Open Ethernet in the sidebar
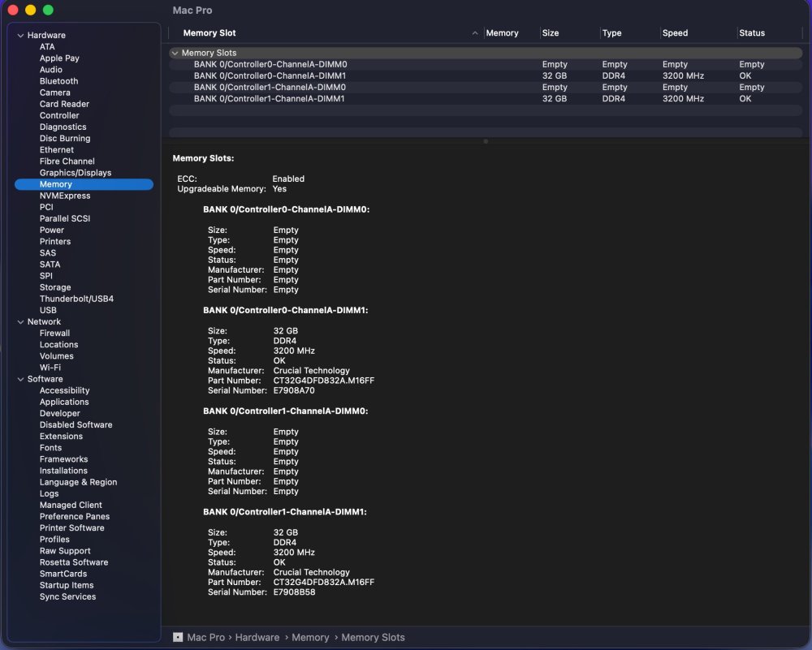Viewport: 812px width, 650px height. [x=57, y=149]
